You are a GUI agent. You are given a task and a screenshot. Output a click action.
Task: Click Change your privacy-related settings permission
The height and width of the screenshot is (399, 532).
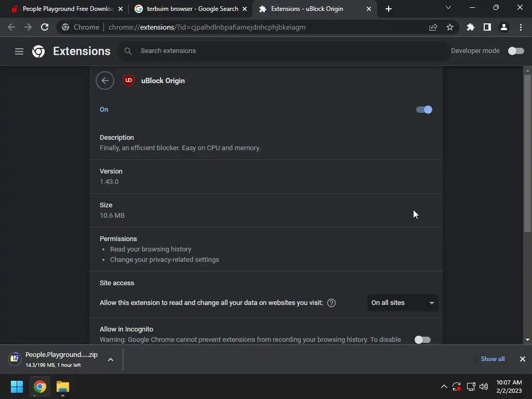(165, 260)
